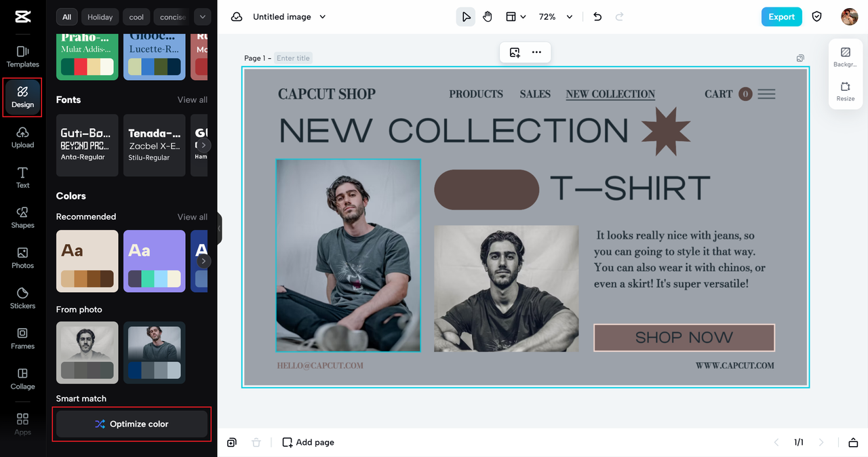
Task: Apply the brown beige Aa color palette
Action: (87, 261)
